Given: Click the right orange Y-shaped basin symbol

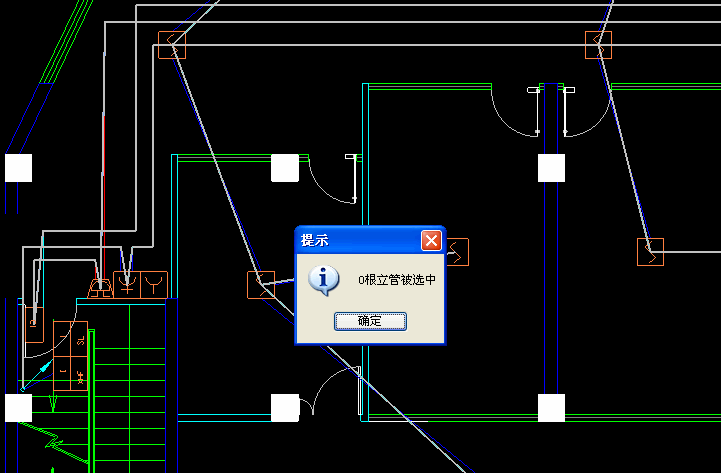Looking at the screenshot, I should click(154, 284).
